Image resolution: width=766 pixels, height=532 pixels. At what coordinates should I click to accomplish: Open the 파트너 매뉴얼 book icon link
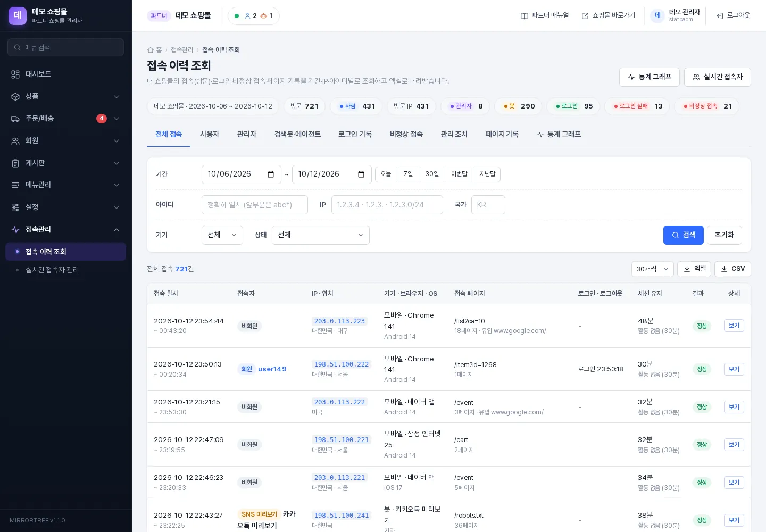coord(524,16)
